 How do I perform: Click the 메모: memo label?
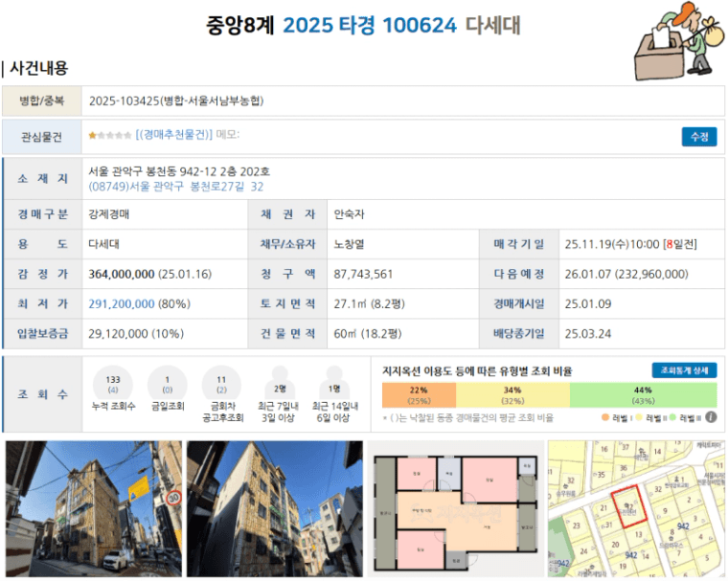(x=228, y=135)
